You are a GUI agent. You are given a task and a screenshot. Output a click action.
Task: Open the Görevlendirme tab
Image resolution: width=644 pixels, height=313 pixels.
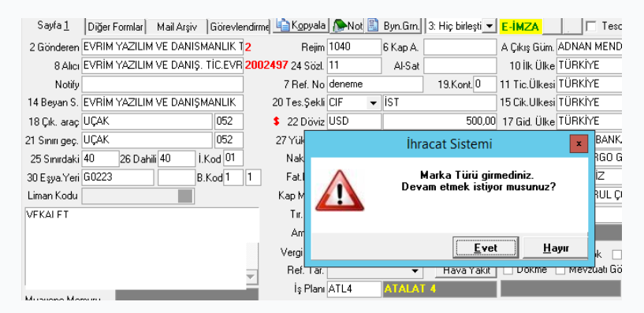(x=240, y=27)
